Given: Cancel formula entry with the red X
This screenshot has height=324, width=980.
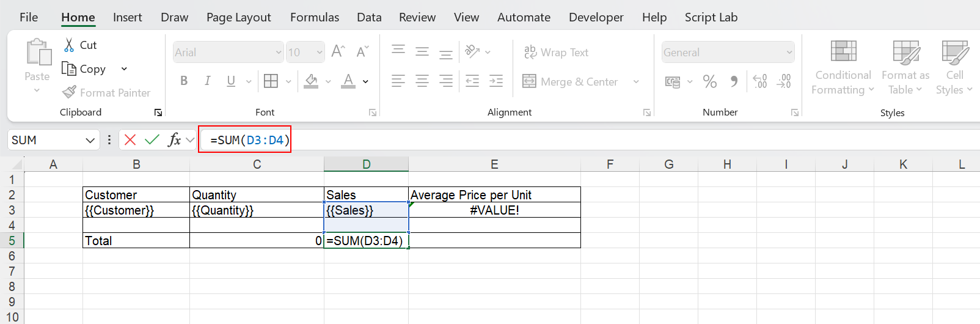Looking at the screenshot, I should coord(130,140).
